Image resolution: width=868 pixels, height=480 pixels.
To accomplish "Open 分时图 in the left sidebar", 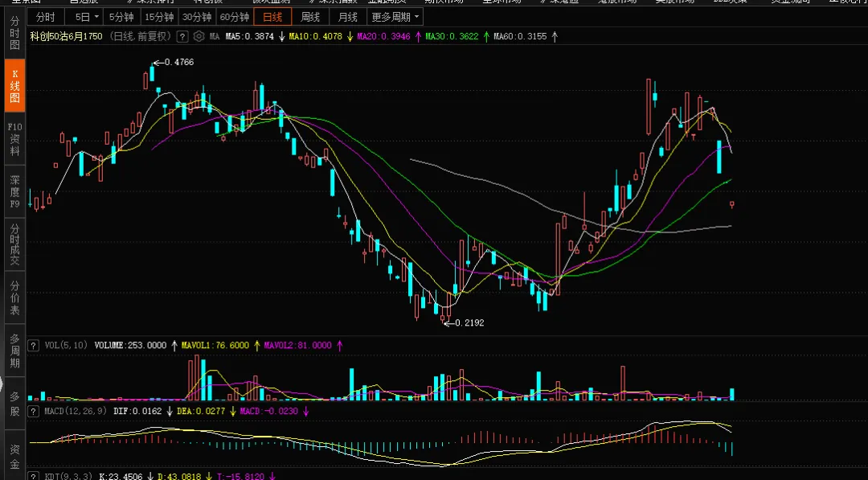I will click(x=15, y=33).
